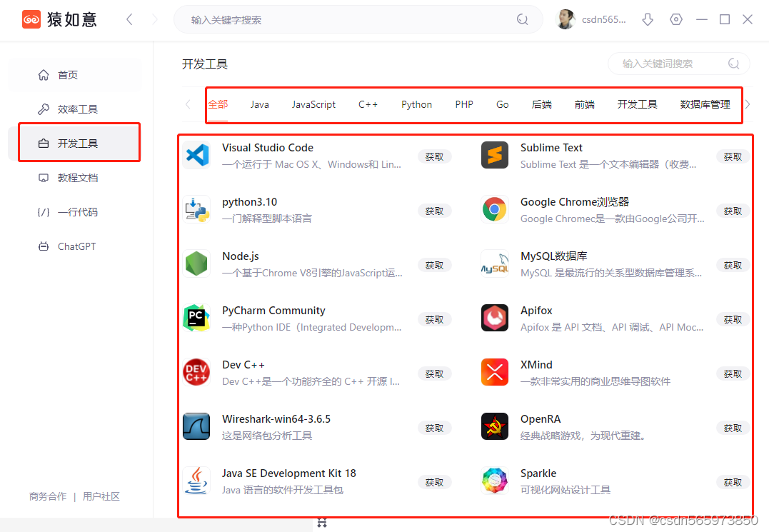
Task: Click 获取 for PyCharm Community
Action: pyautogui.click(x=435, y=320)
